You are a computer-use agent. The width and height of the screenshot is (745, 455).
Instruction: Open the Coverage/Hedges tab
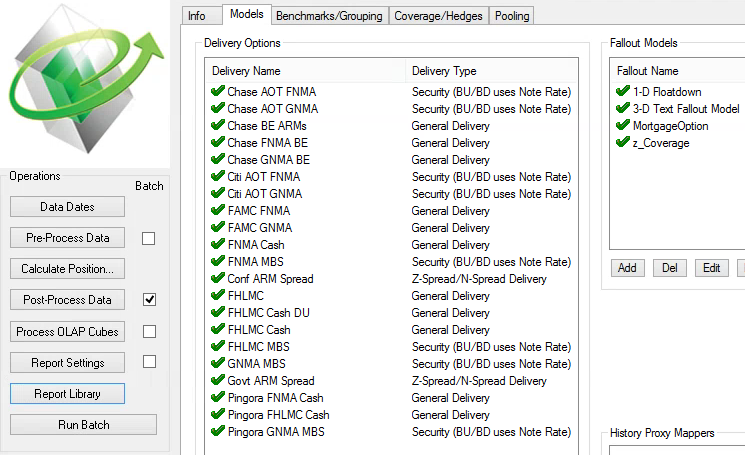click(439, 16)
